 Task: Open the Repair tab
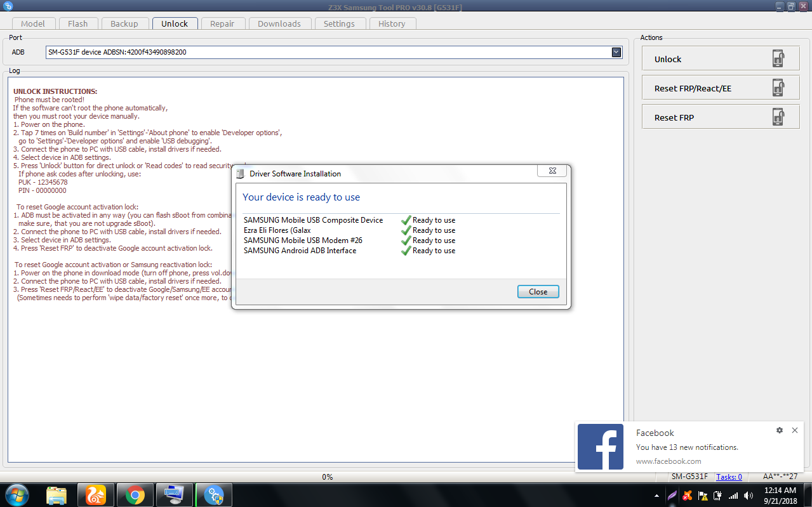[x=222, y=23]
